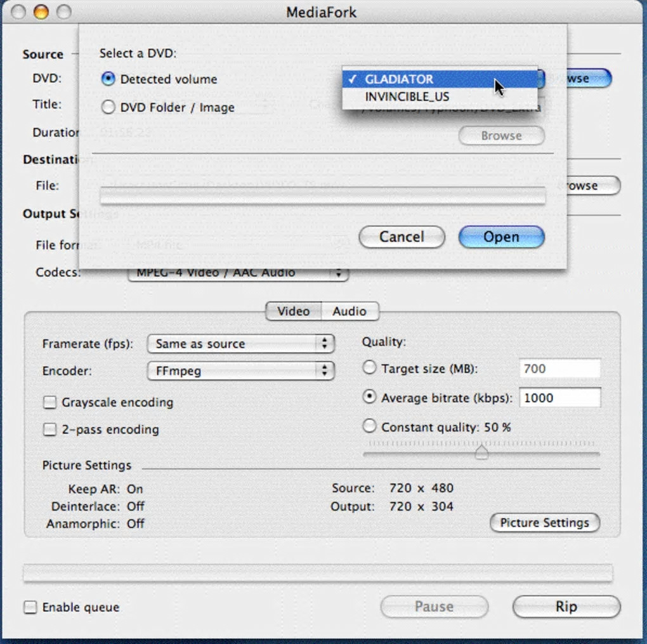The image size is (647, 644).
Task: Enable Grayscale encoding checkbox
Action: click(x=50, y=402)
